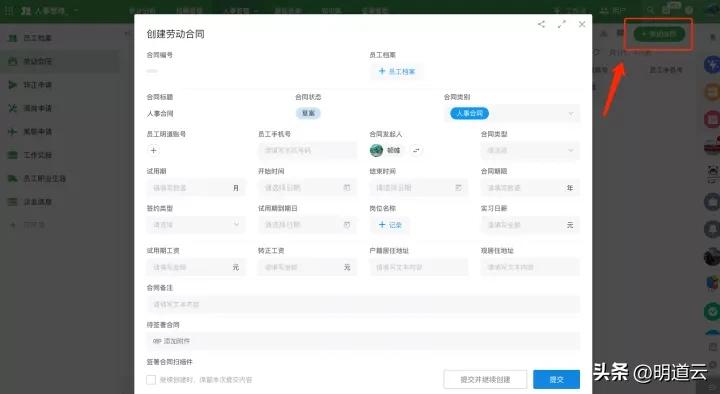Click the 实习日薪 amount input field

coord(530,225)
